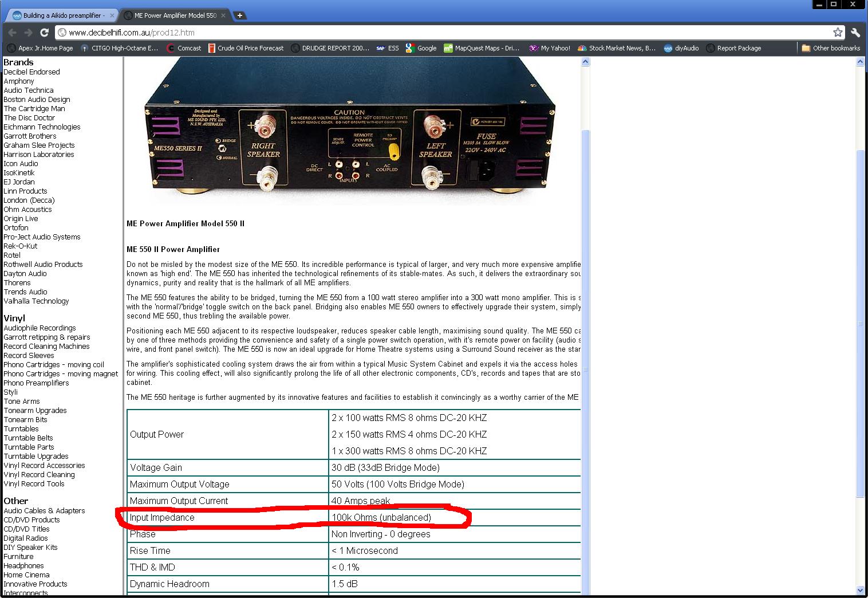The width and height of the screenshot is (868, 598).
Task: Open the Comcast bookmark
Action: point(184,48)
